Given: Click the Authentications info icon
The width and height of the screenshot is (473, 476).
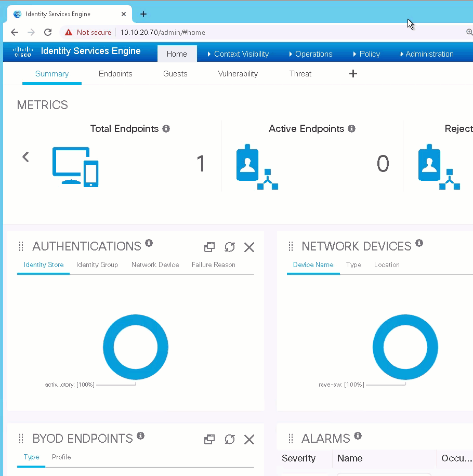Looking at the screenshot, I should point(149,243).
